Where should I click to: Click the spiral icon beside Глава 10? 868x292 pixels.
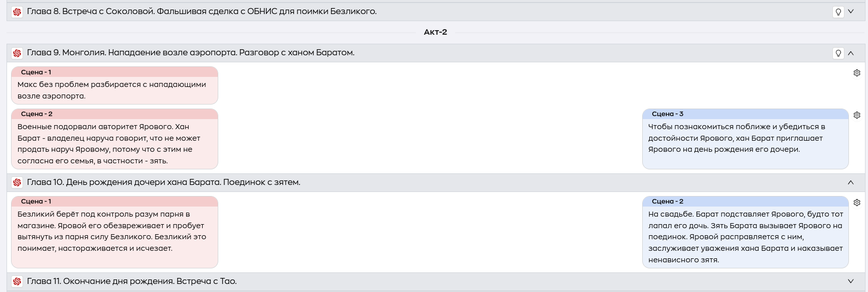click(17, 182)
